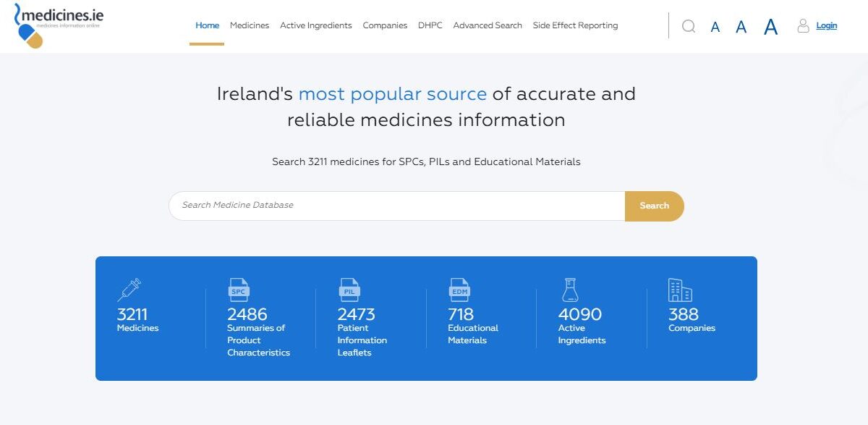Image resolution: width=868 pixels, height=425 pixels.
Task: Select the medium font size A
Action: click(741, 27)
